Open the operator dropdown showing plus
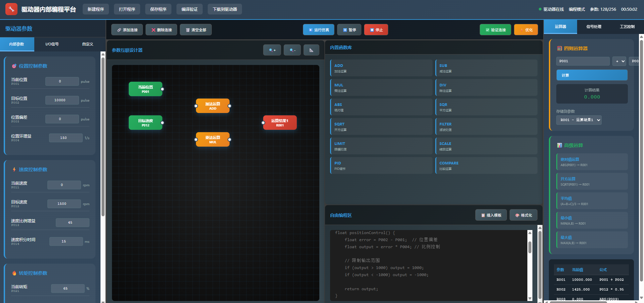This screenshot has width=644, height=303. 619,61
